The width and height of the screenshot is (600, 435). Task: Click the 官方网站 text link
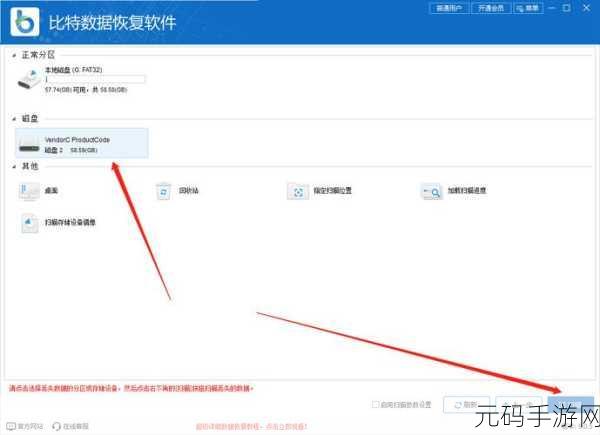pyautogui.click(x=30, y=426)
